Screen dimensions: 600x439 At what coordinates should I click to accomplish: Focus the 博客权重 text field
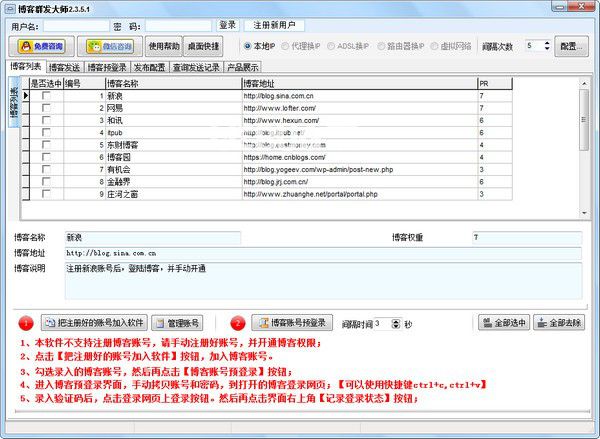[x=527, y=238]
